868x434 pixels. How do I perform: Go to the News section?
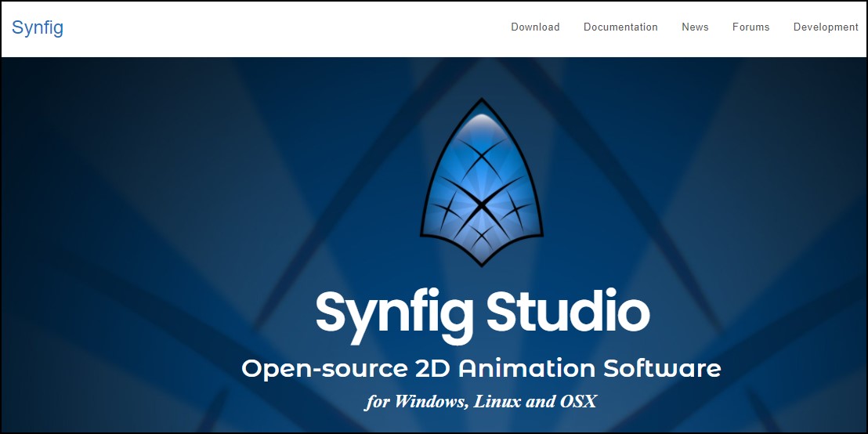[x=696, y=27]
